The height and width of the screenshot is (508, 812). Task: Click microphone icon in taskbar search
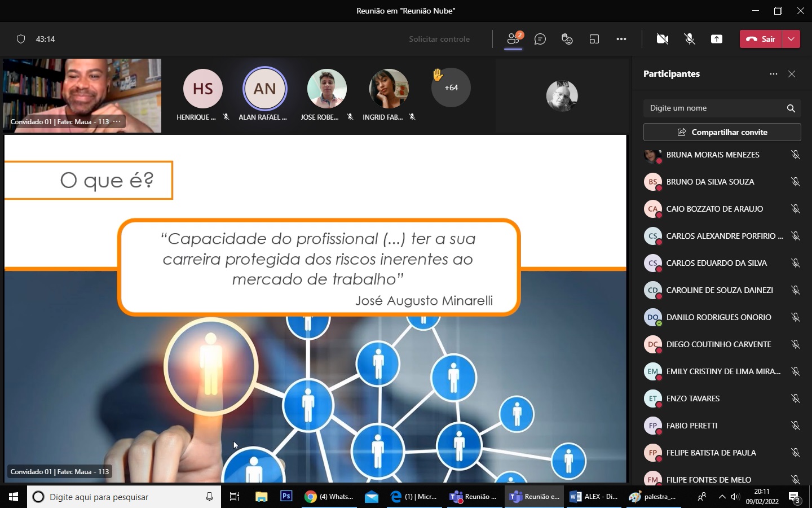tap(209, 497)
